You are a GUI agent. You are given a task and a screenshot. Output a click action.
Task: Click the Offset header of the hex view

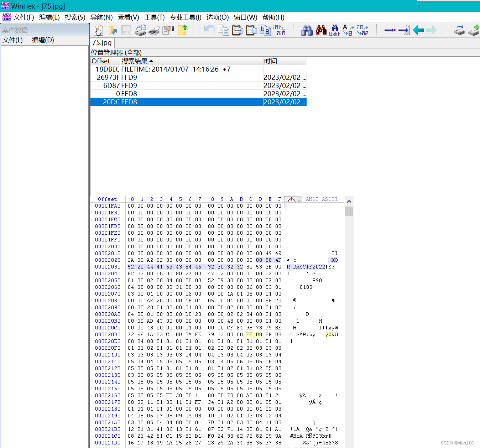pyautogui.click(x=107, y=199)
